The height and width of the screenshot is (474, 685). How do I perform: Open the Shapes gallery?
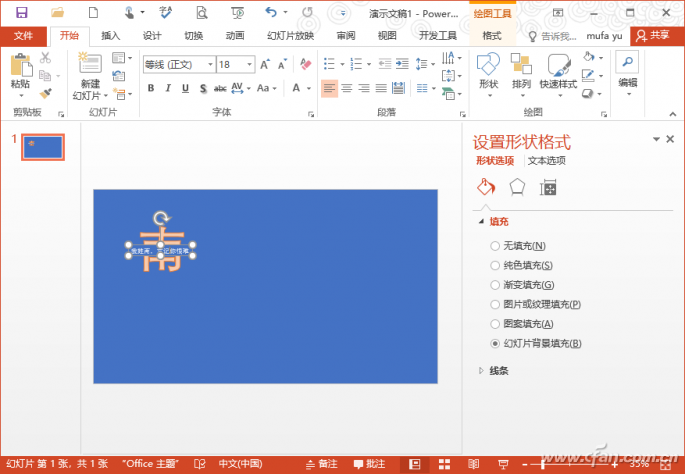pos(488,74)
